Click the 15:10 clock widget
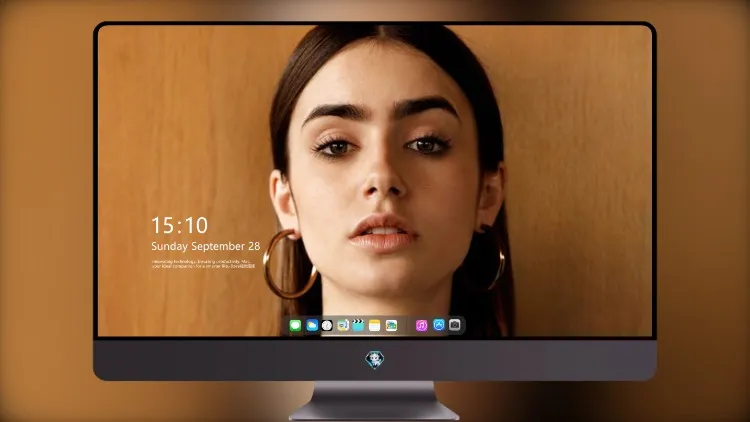 (x=180, y=225)
